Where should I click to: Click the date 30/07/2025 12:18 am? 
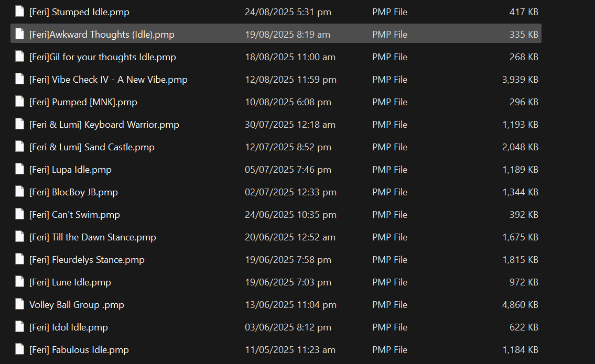[290, 125]
